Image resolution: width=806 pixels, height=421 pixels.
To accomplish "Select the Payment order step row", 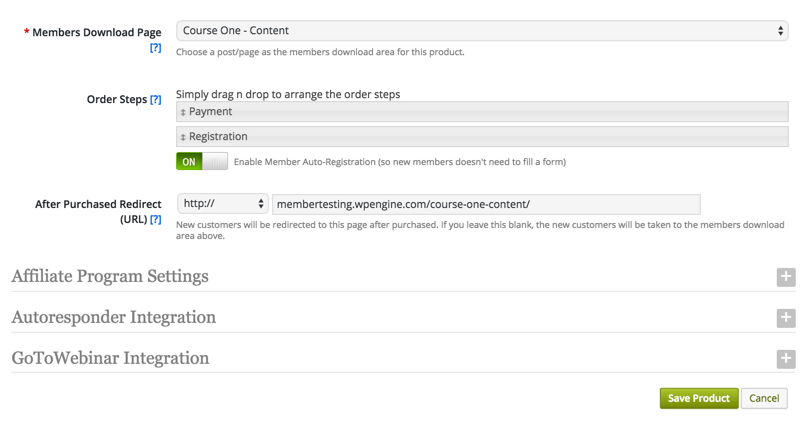I will click(x=481, y=112).
